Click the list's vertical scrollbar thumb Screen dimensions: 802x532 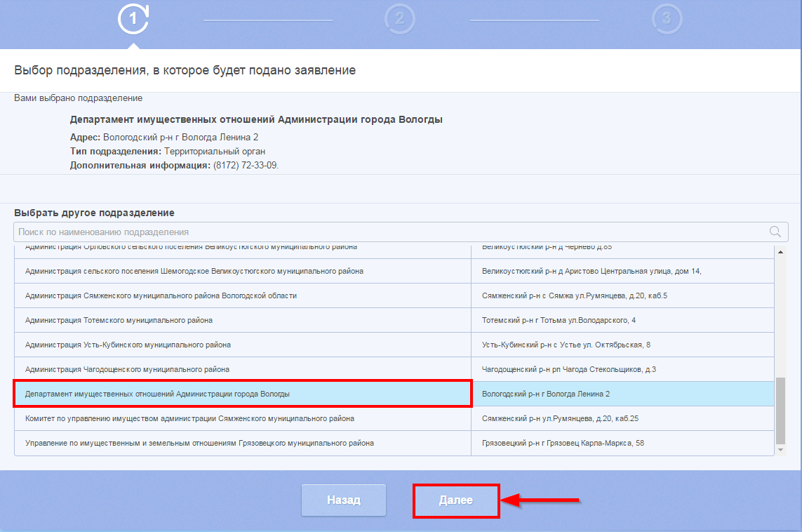[780, 411]
